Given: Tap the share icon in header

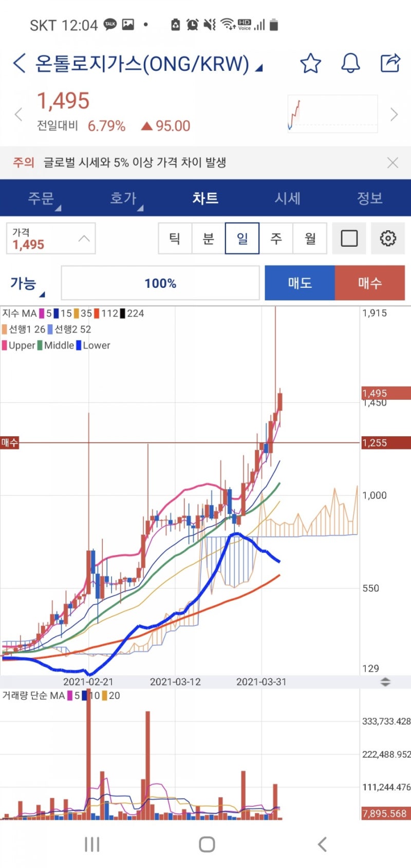Looking at the screenshot, I should [390, 63].
